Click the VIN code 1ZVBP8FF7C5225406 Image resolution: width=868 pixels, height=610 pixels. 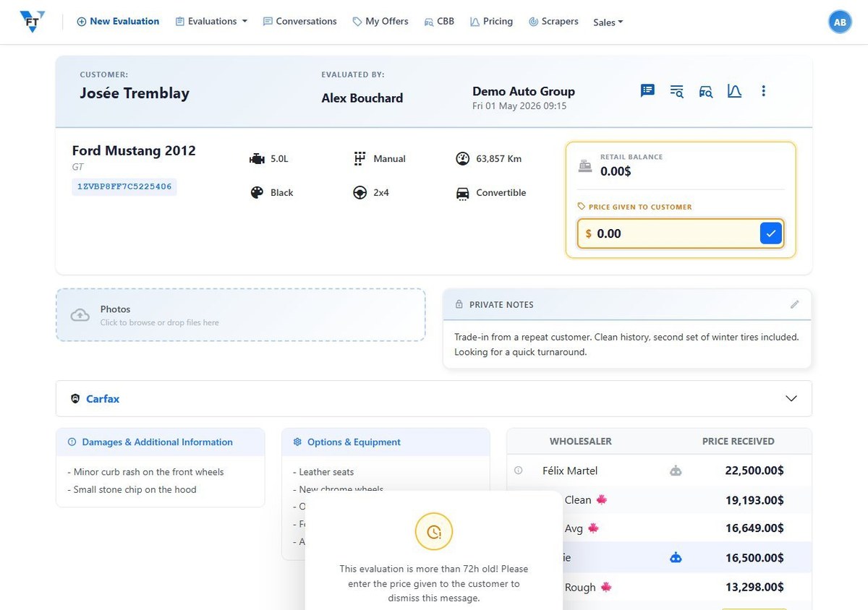coord(124,186)
